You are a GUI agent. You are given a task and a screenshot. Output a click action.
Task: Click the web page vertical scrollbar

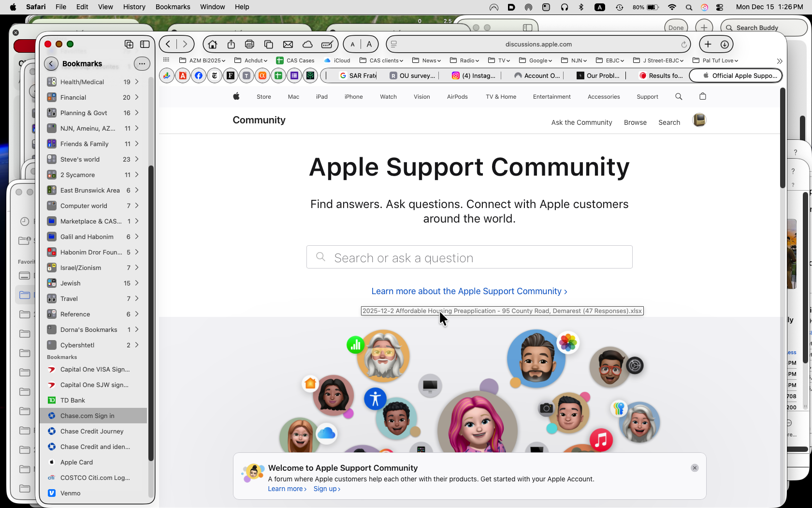(x=783, y=138)
